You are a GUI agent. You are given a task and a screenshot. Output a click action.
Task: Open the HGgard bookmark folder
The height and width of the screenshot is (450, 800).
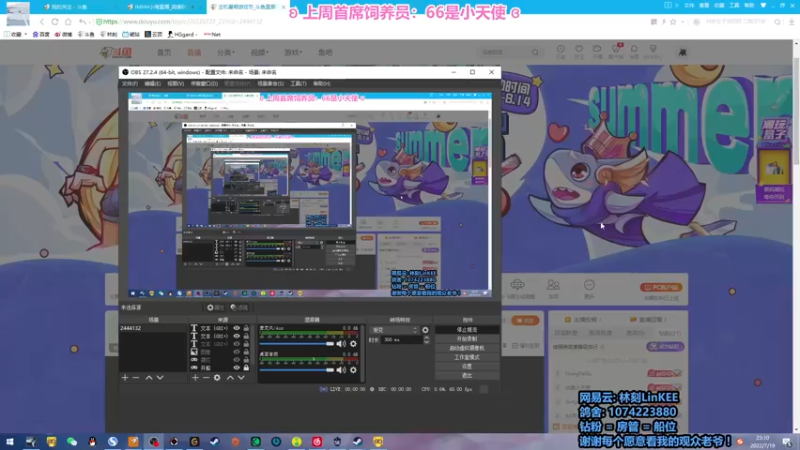click(183, 34)
